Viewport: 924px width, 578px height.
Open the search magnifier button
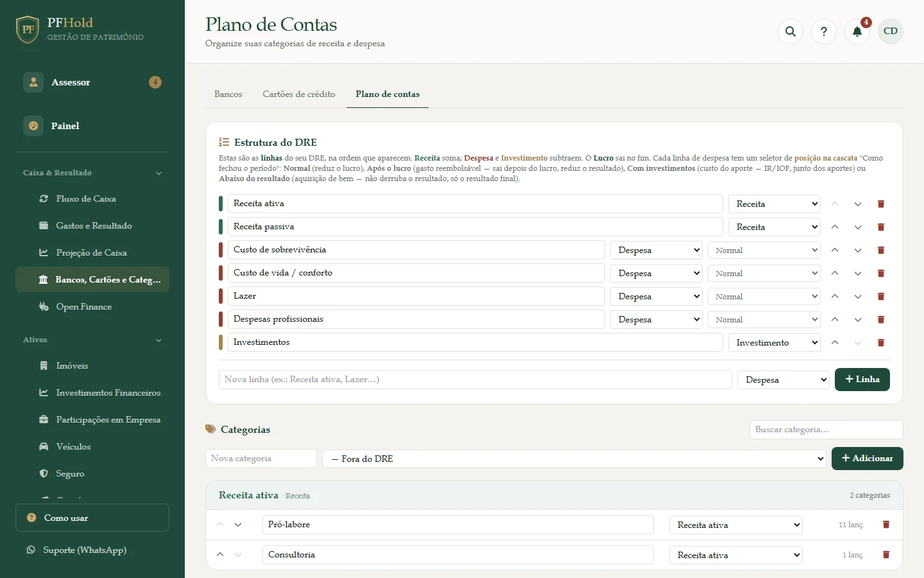[x=791, y=31]
